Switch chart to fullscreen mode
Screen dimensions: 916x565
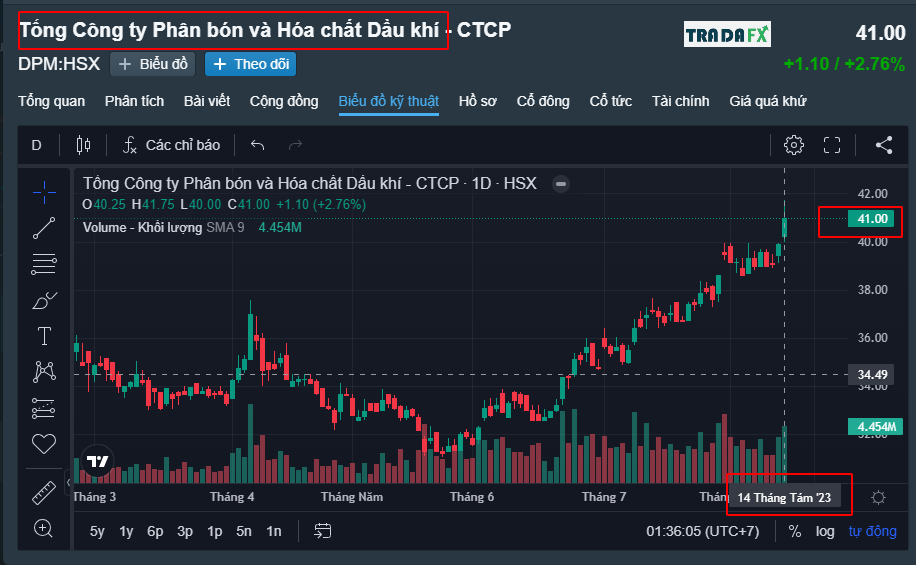[832, 145]
